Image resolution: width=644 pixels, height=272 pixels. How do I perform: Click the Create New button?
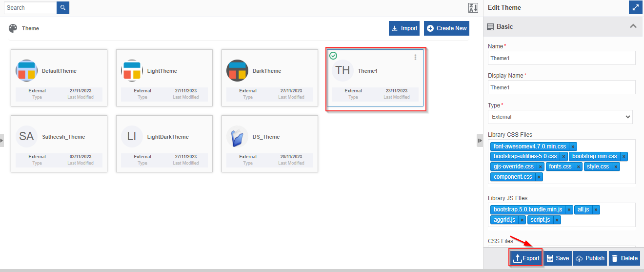tap(446, 28)
